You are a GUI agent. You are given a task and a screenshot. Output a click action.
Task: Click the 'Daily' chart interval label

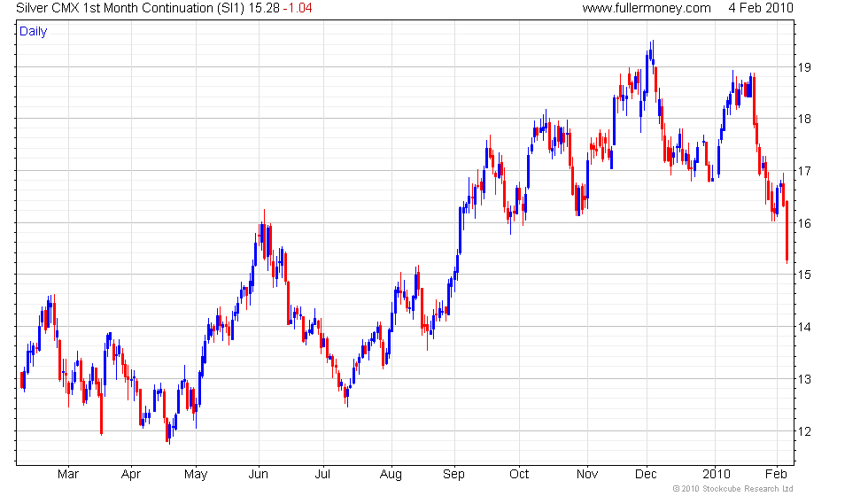tap(34, 32)
